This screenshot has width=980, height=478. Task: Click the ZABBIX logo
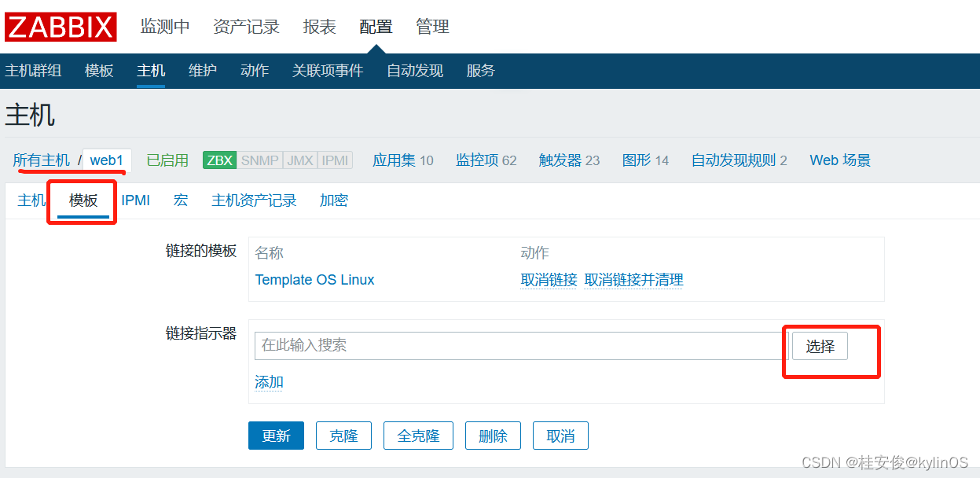[61, 27]
